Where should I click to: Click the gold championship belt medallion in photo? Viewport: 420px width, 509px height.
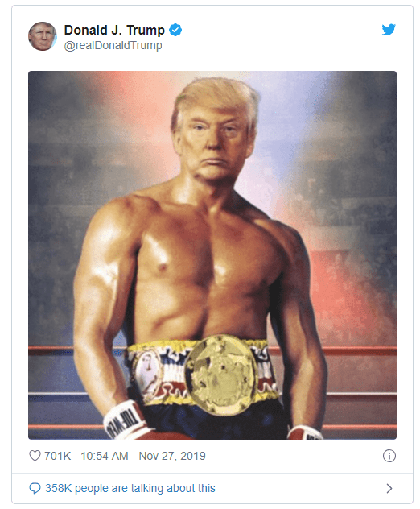221,375
